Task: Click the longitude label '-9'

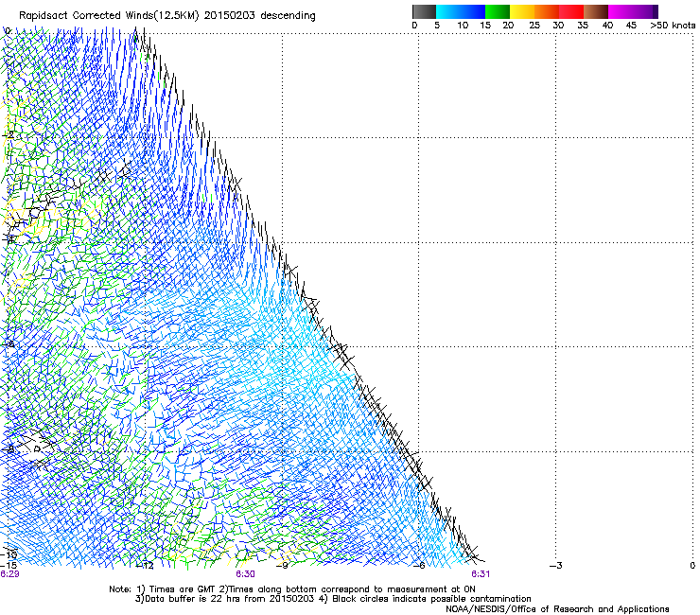Action: (282, 566)
